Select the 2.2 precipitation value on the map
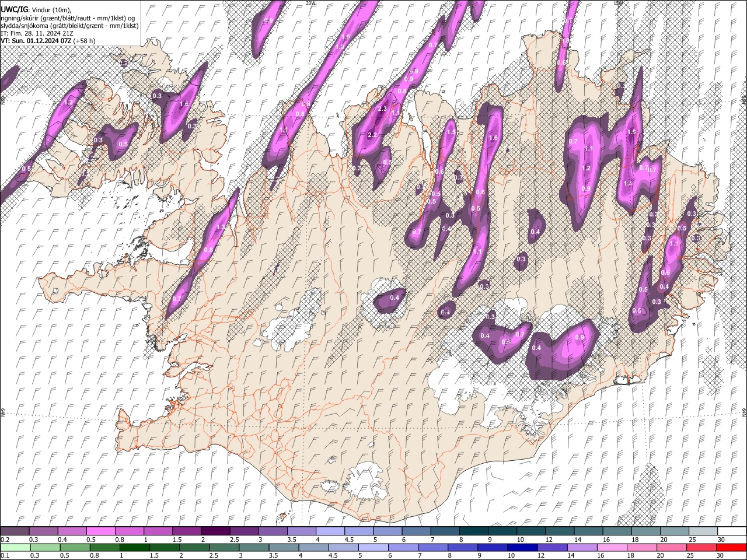This screenshot has width=747, height=560. pos(372,135)
